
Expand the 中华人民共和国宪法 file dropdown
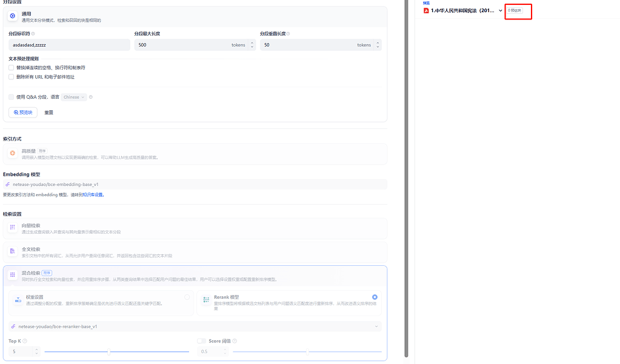click(501, 11)
